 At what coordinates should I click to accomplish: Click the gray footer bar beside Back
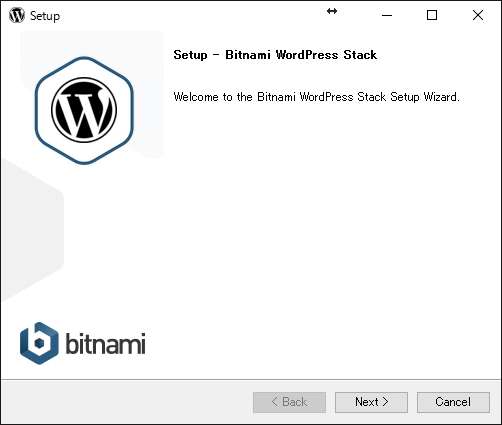(x=127, y=402)
